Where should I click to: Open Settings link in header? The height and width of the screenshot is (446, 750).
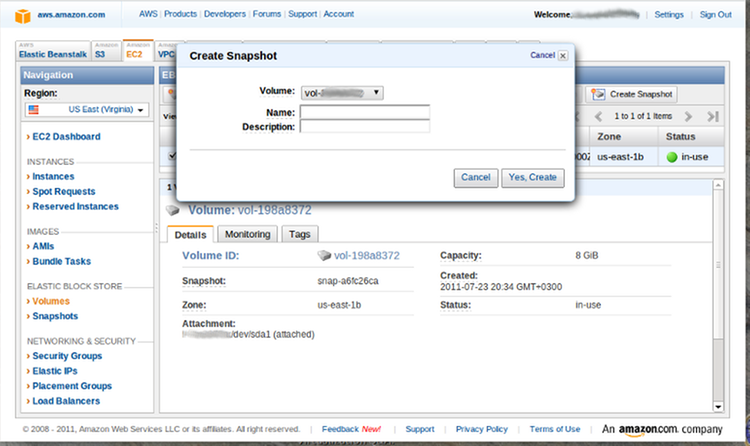click(x=669, y=15)
